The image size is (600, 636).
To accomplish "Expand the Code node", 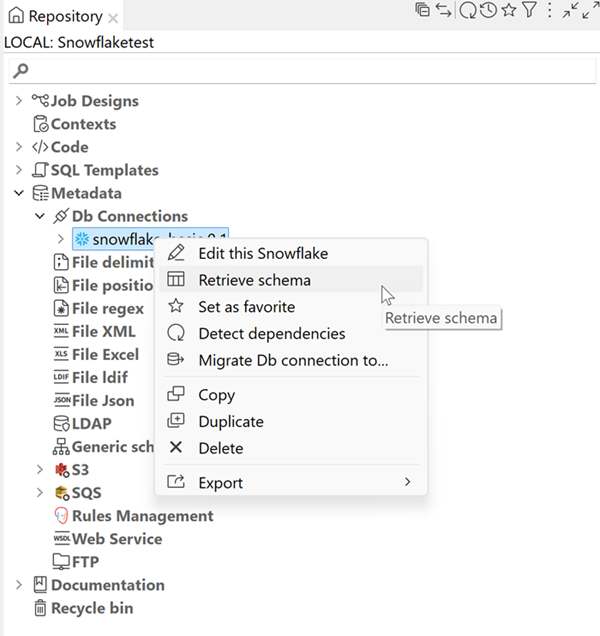I will [19, 147].
